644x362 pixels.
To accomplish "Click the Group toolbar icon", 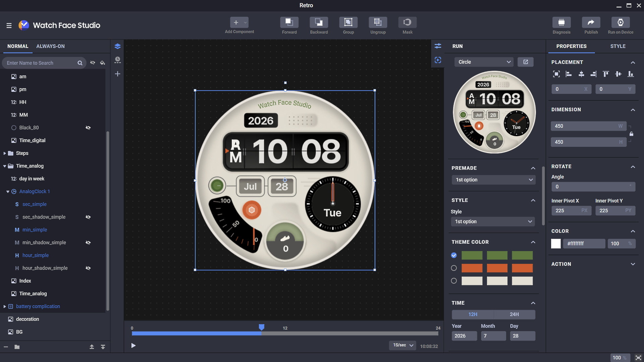I will click(348, 22).
